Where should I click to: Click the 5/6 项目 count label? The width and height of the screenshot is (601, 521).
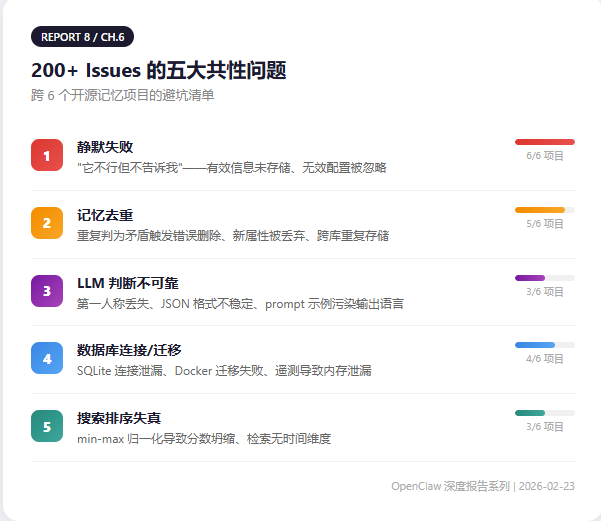tap(545, 224)
